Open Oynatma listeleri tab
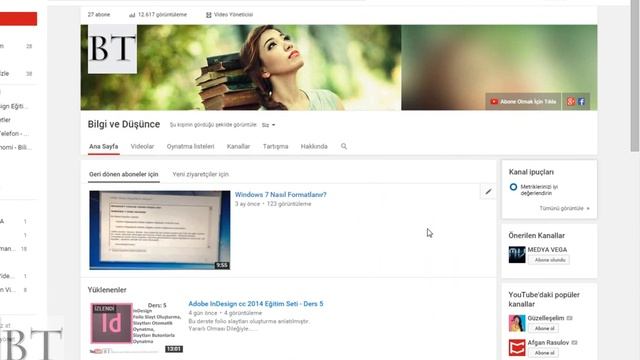The image size is (640, 360). tap(190, 146)
